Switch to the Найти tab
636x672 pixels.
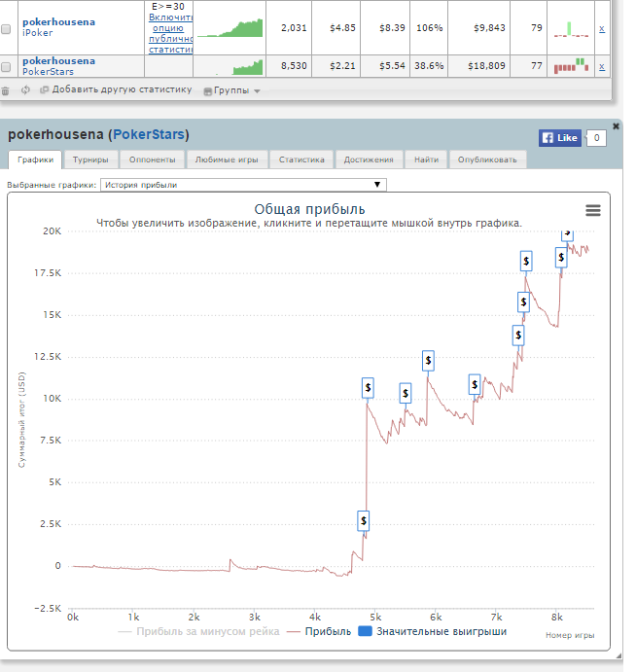426,159
